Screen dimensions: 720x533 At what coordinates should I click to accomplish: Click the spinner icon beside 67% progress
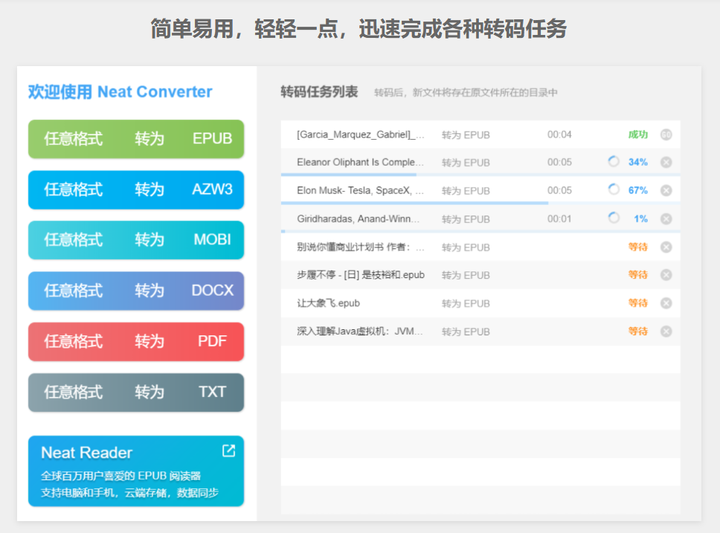point(613,190)
